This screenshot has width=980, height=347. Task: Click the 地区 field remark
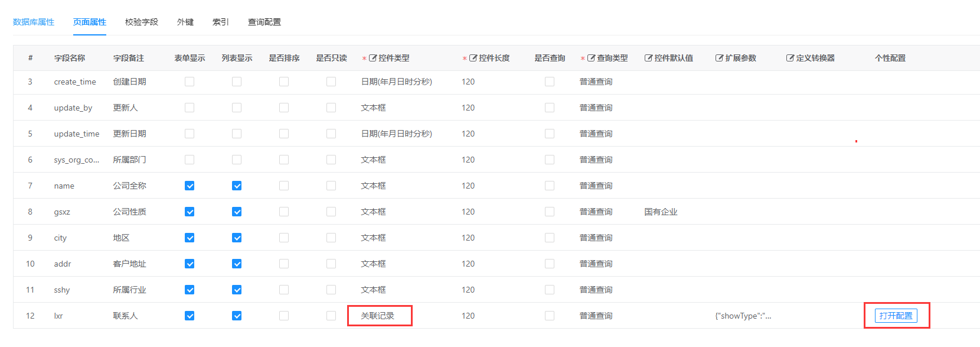122,238
